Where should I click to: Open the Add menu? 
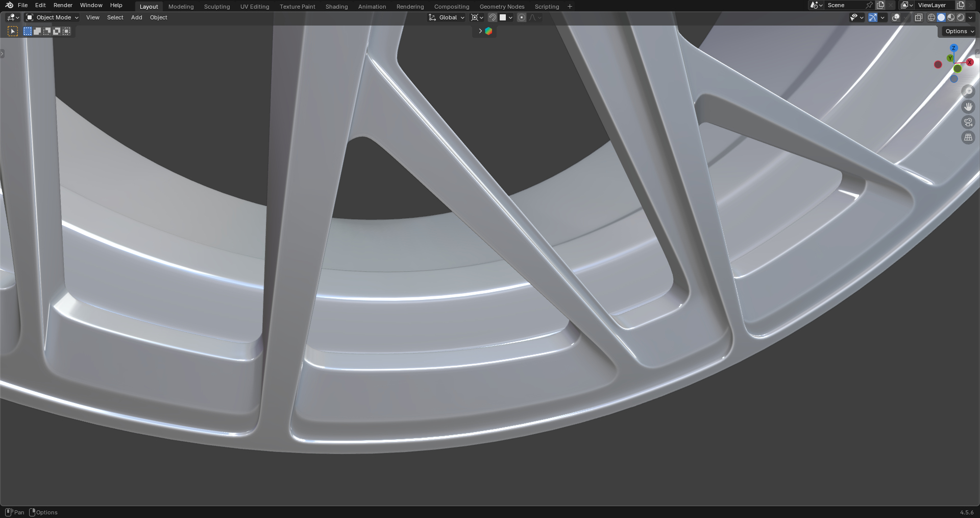pyautogui.click(x=136, y=17)
